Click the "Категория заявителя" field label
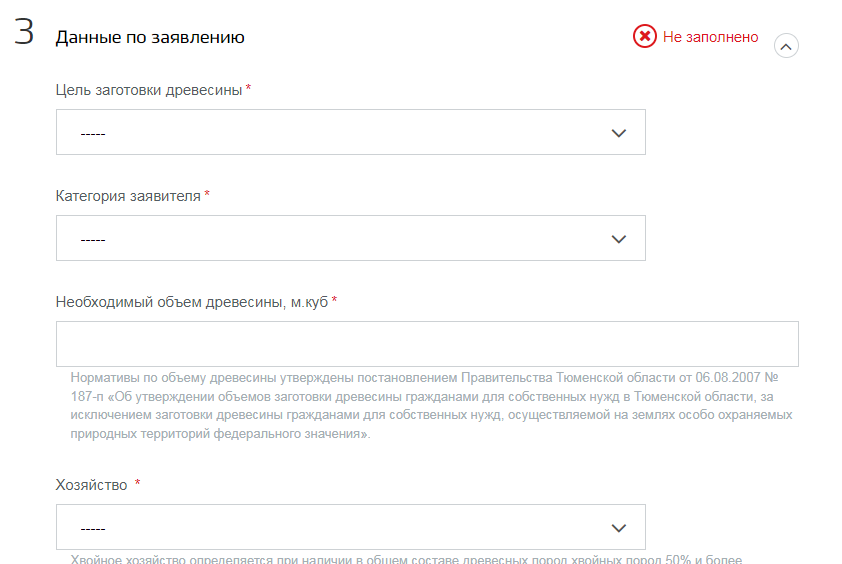 128,196
